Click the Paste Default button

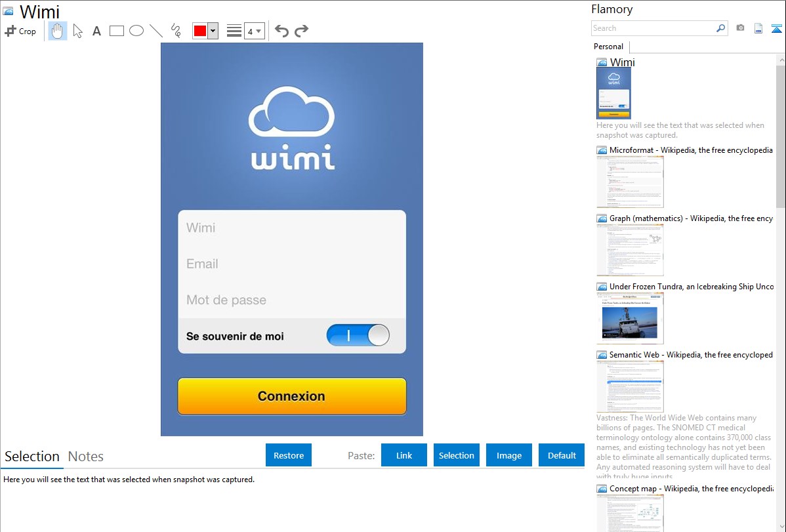562,455
